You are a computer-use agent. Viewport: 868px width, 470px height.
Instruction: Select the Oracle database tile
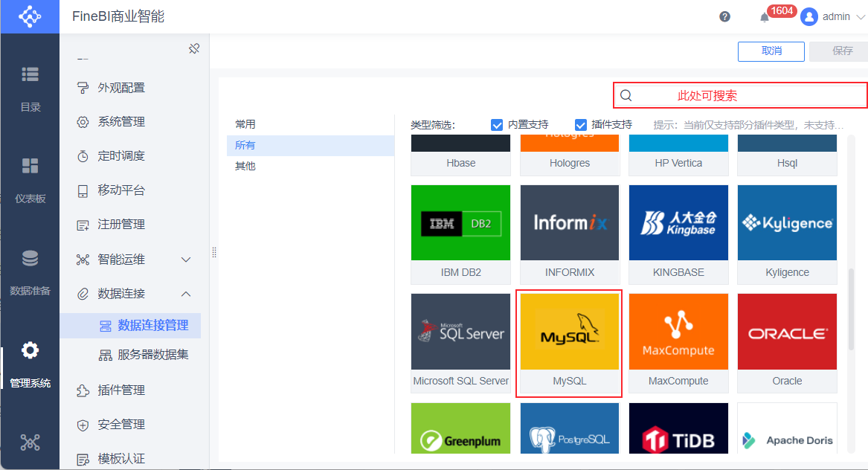pyautogui.click(x=787, y=344)
